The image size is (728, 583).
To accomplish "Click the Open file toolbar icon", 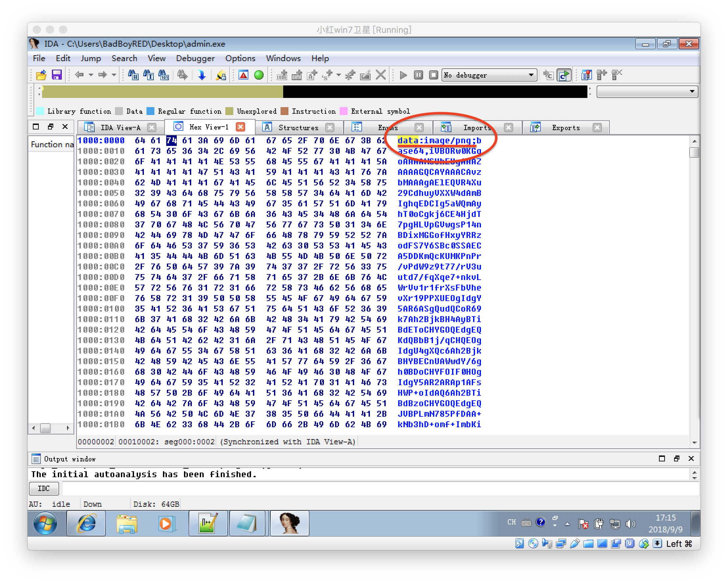I will pyautogui.click(x=41, y=75).
